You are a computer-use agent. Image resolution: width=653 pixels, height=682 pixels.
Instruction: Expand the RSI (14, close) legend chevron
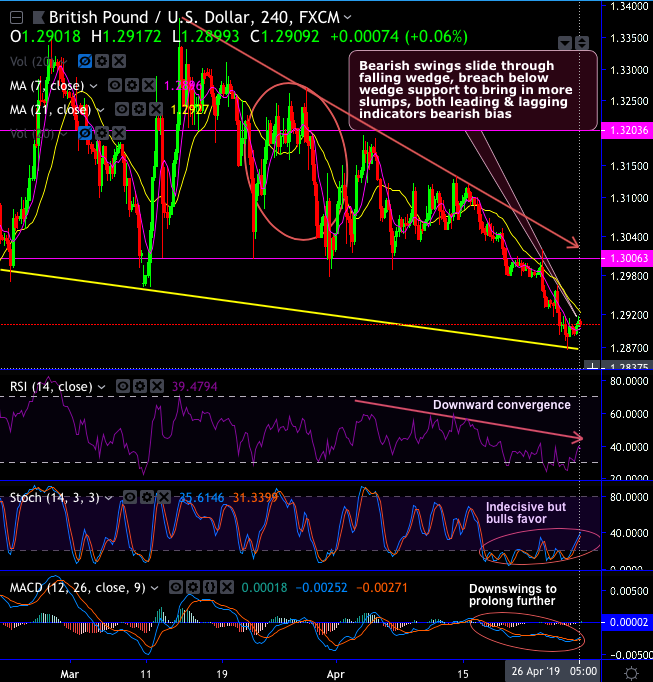point(101,387)
